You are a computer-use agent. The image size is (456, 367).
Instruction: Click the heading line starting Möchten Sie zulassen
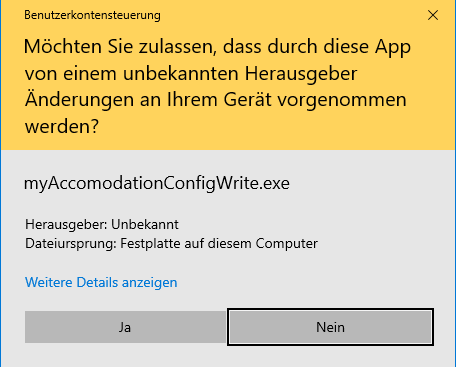[x=217, y=47]
